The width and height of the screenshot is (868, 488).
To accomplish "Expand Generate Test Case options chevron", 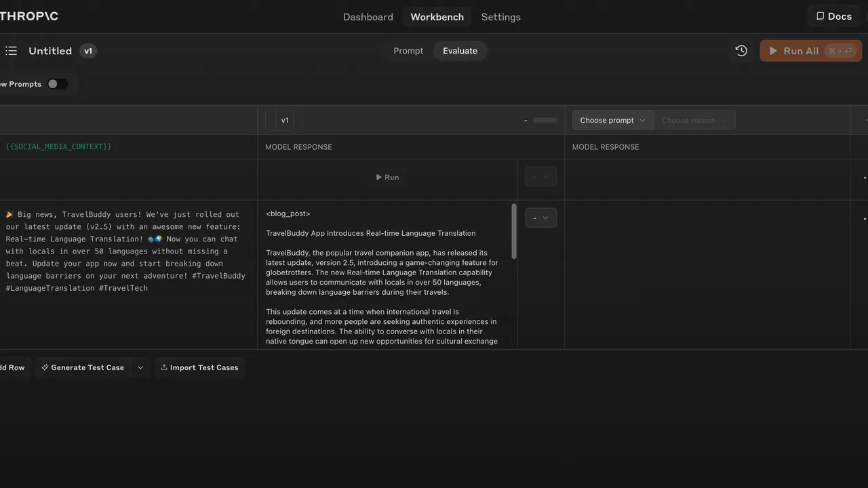I will point(140,367).
